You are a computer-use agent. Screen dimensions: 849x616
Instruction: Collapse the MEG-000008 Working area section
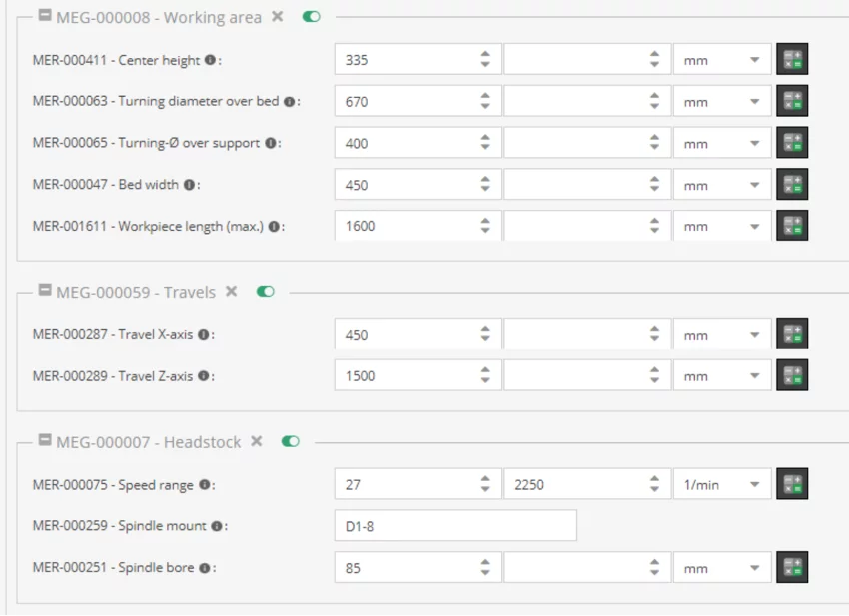click(45, 15)
